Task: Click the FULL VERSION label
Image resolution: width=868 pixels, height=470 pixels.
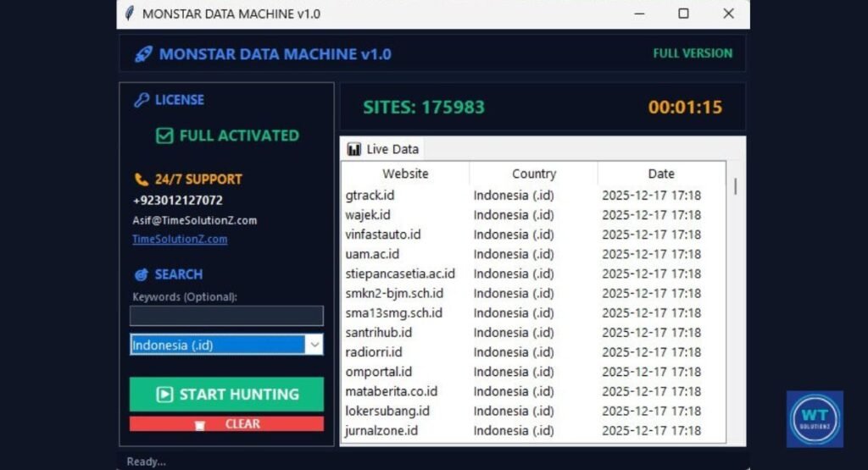Action: tap(693, 53)
